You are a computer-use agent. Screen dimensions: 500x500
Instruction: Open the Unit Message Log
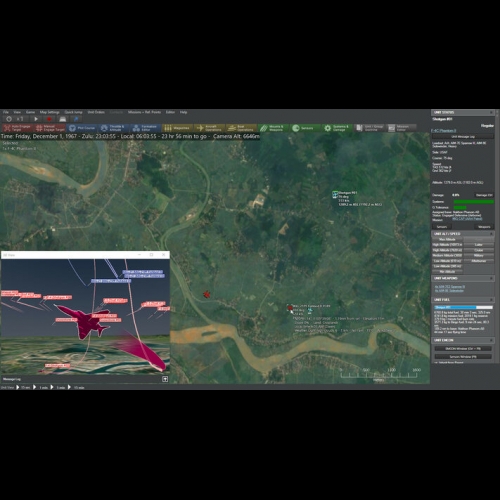[x=463, y=137]
